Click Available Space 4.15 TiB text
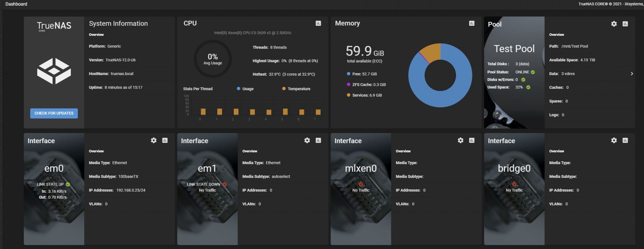Viewport: 644px width, 249px height. click(x=572, y=60)
